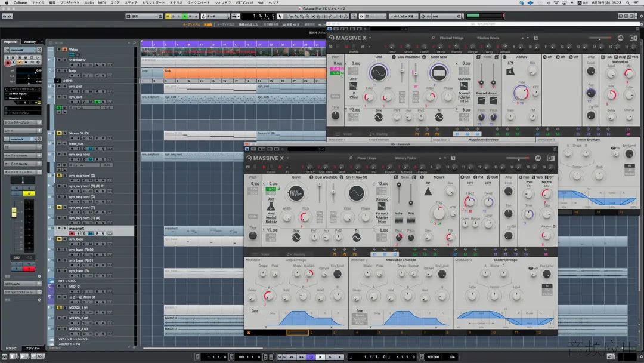Click the search icon above the track list
Image resolution: width=644 pixels, height=363 pixels.
134,43
